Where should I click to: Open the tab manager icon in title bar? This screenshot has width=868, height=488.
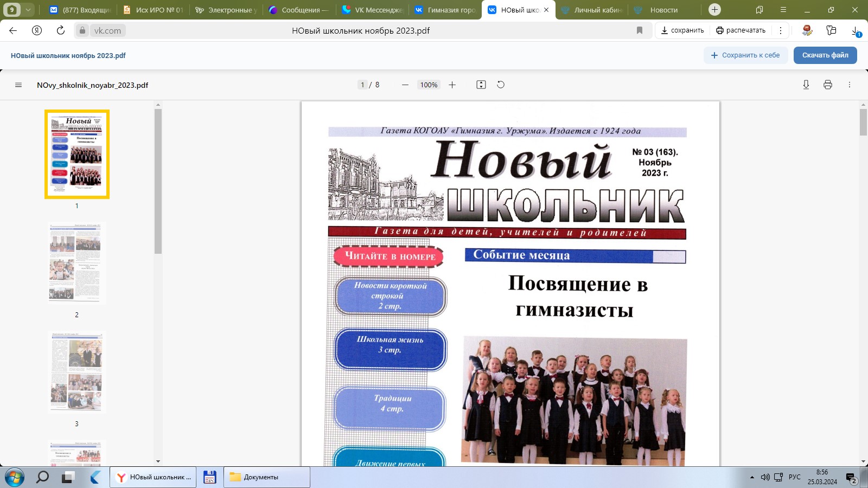[x=759, y=10]
